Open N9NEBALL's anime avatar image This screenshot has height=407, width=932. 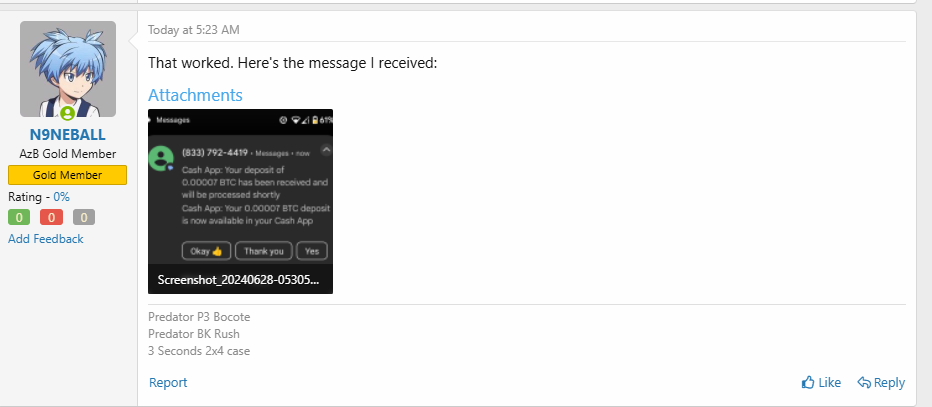(68, 69)
